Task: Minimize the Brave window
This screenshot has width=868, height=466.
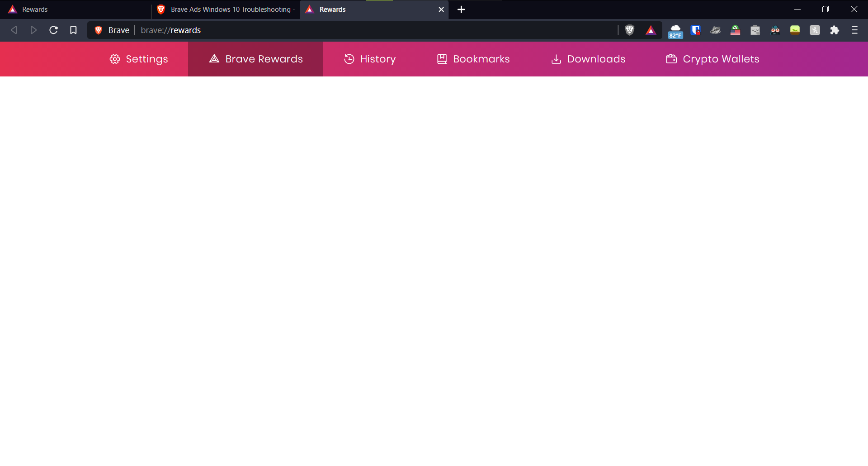Action: (x=797, y=10)
